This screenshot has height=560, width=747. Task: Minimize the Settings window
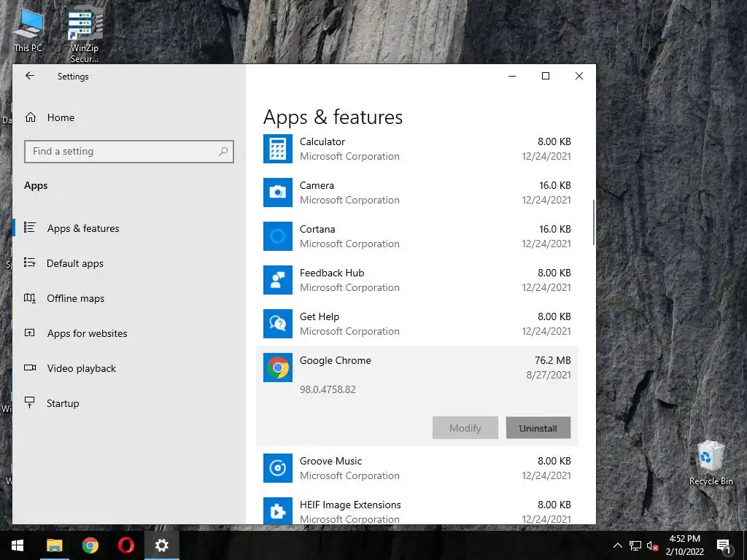(x=512, y=76)
